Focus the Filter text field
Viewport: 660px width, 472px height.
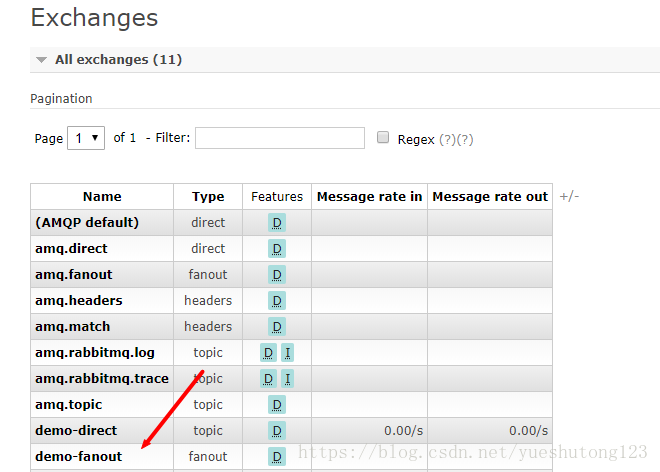click(x=280, y=138)
